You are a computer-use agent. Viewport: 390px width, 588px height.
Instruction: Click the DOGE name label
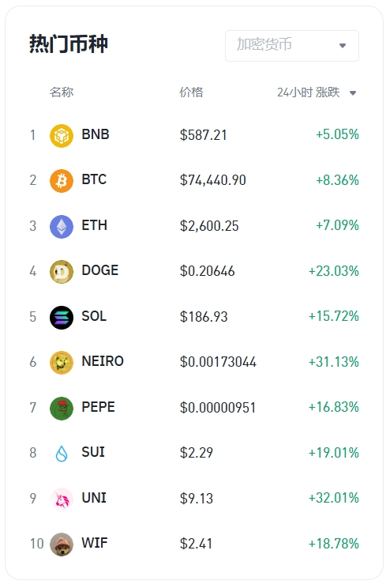(100, 270)
